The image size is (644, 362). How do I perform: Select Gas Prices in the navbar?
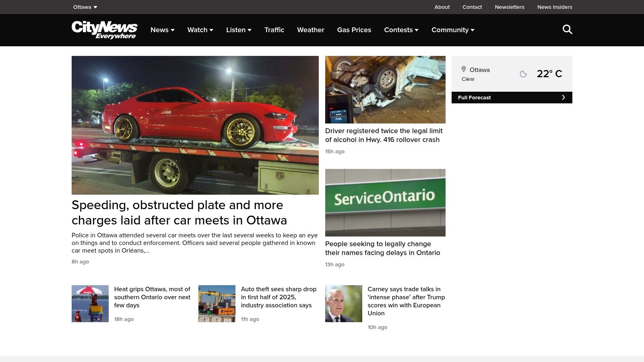pos(354,30)
